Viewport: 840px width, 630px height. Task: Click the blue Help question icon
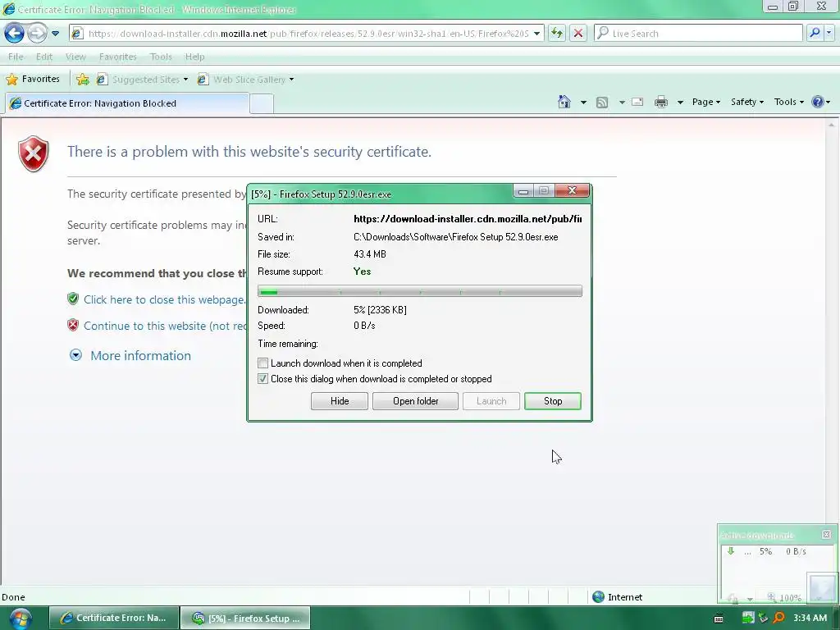[818, 102]
